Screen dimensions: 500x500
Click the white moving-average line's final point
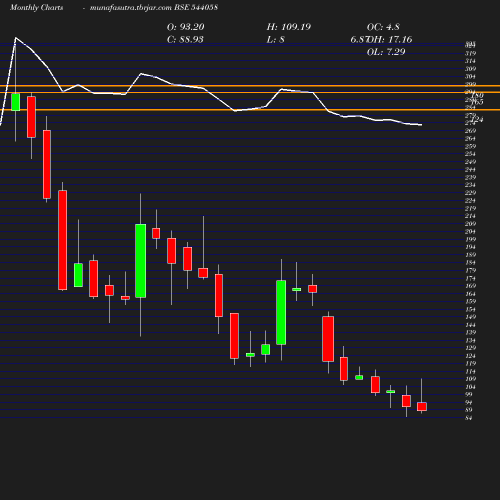tap(422, 125)
